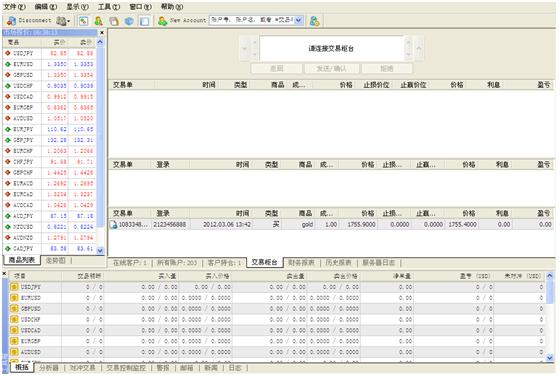Switch to the 历史报表 tab
This screenshot has height=375, width=560.
pos(338,263)
